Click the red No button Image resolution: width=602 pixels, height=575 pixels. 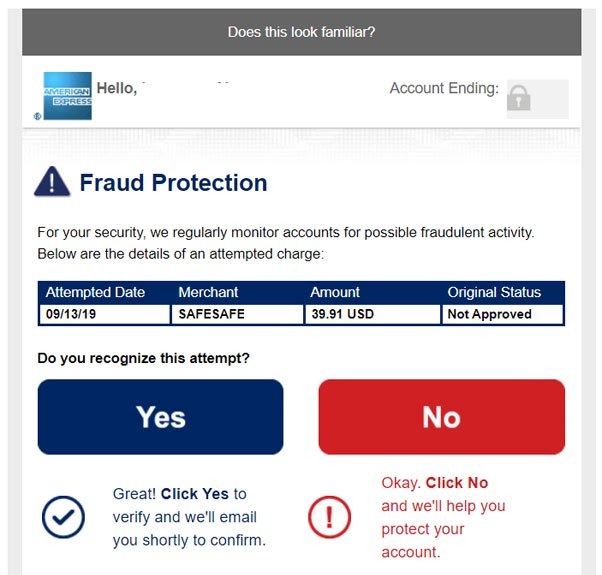click(x=442, y=417)
